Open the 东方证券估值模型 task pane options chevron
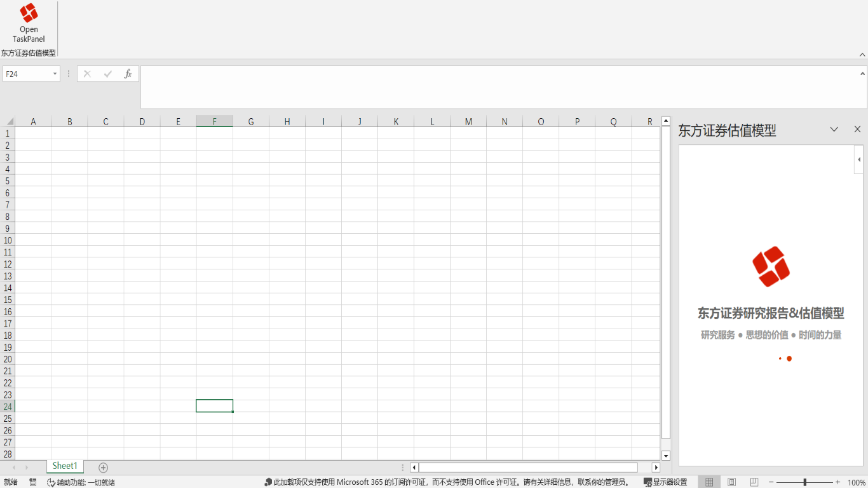The width and height of the screenshot is (868, 488). pos(834,130)
